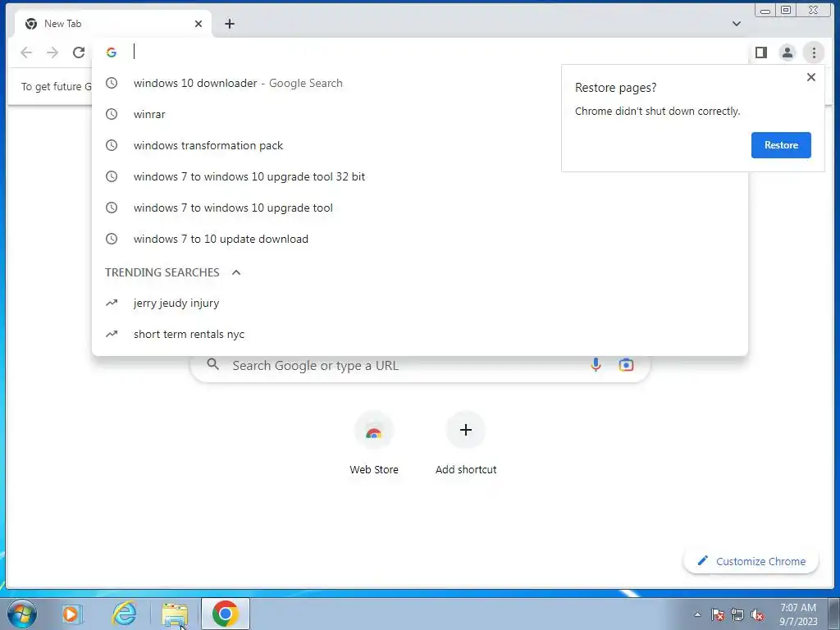Choose suggestion upgrade tool 32 bit
This screenshot has width=840, height=630.
point(419,176)
